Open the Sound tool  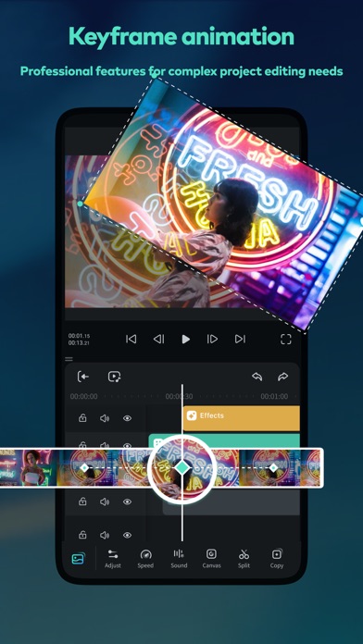[x=179, y=559]
